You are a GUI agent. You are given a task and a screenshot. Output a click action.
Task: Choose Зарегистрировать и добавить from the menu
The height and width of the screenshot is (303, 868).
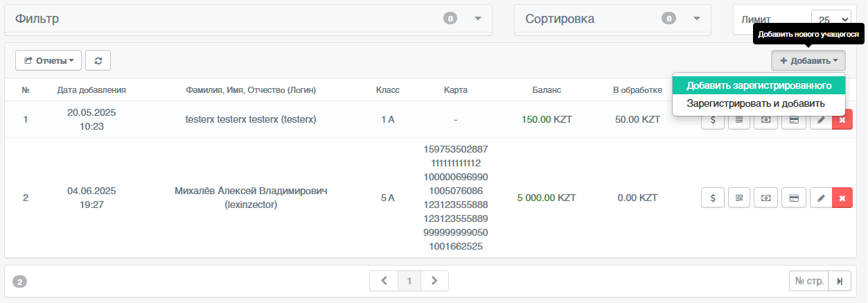click(759, 104)
